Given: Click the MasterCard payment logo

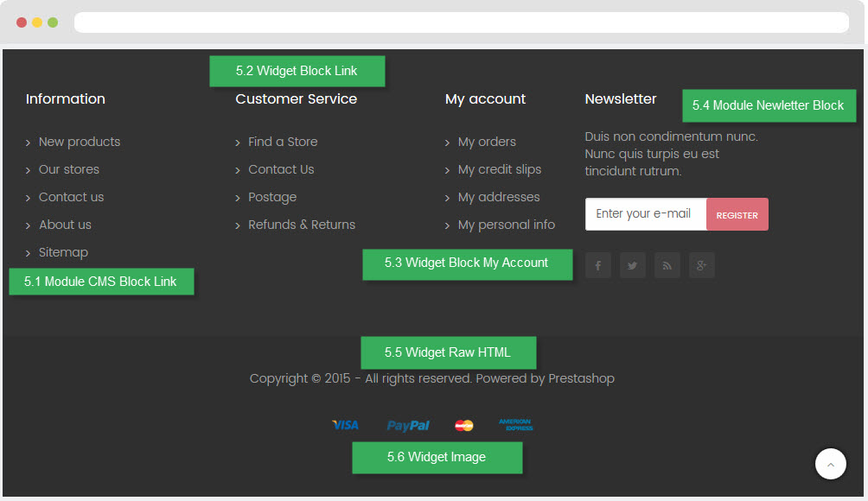Looking at the screenshot, I should pyautogui.click(x=464, y=425).
